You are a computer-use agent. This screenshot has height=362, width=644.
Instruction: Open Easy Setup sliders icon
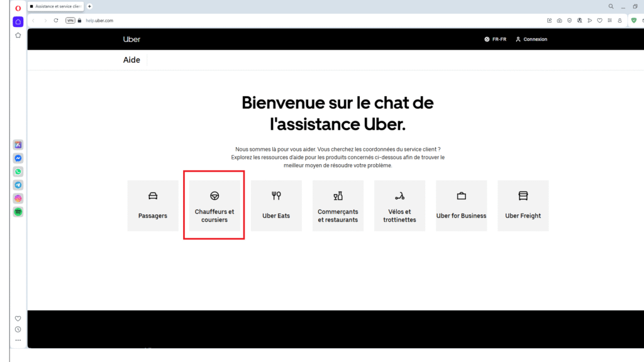coord(610,21)
